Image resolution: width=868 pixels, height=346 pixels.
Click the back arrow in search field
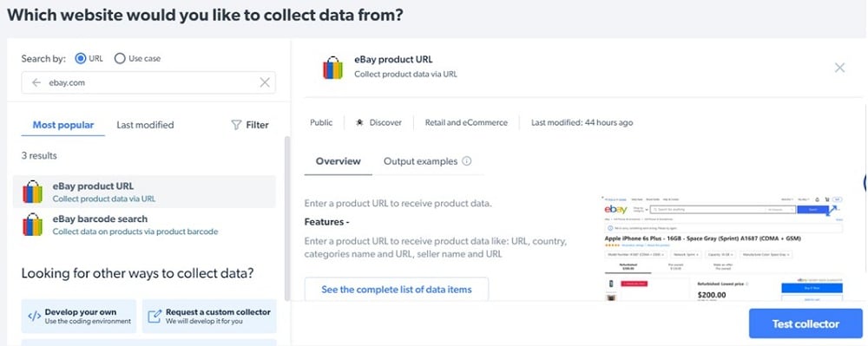(x=36, y=82)
